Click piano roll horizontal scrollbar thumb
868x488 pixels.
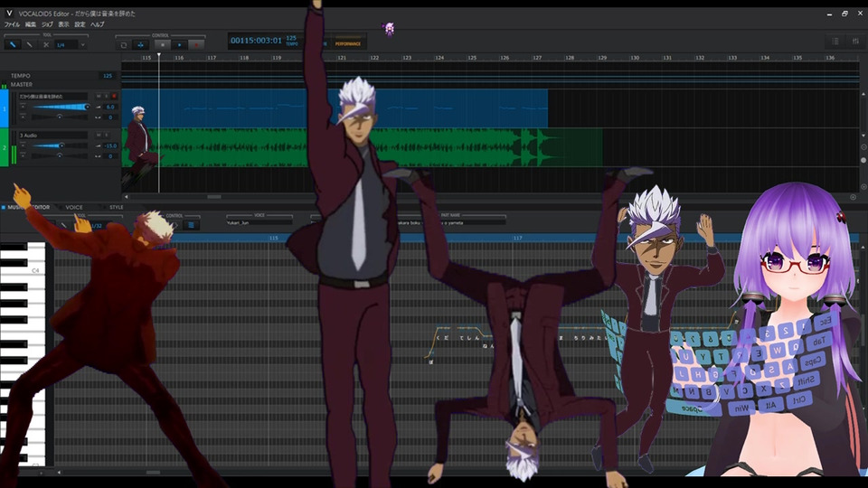pyautogui.click(x=153, y=473)
